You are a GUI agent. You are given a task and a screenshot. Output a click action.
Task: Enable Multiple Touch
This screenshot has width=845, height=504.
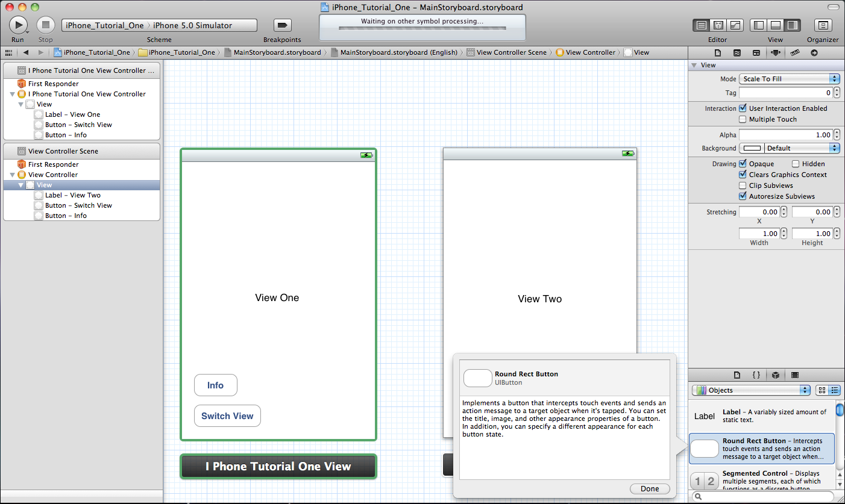pyautogui.click(x=742, y=119)
